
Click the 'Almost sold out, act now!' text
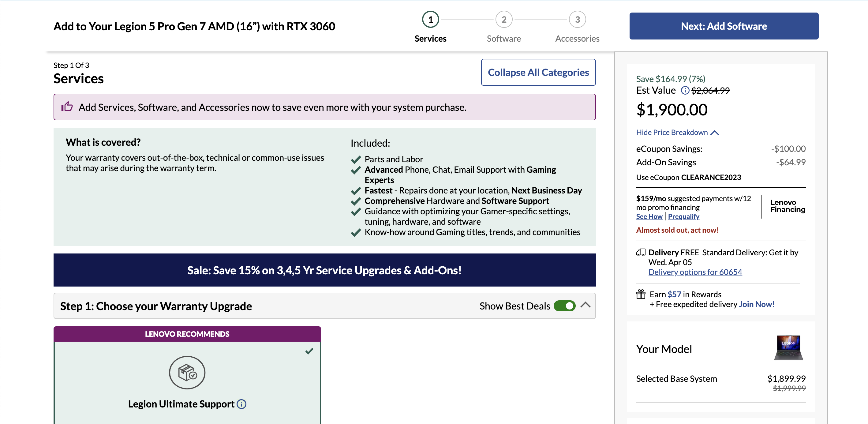point(677,230)
